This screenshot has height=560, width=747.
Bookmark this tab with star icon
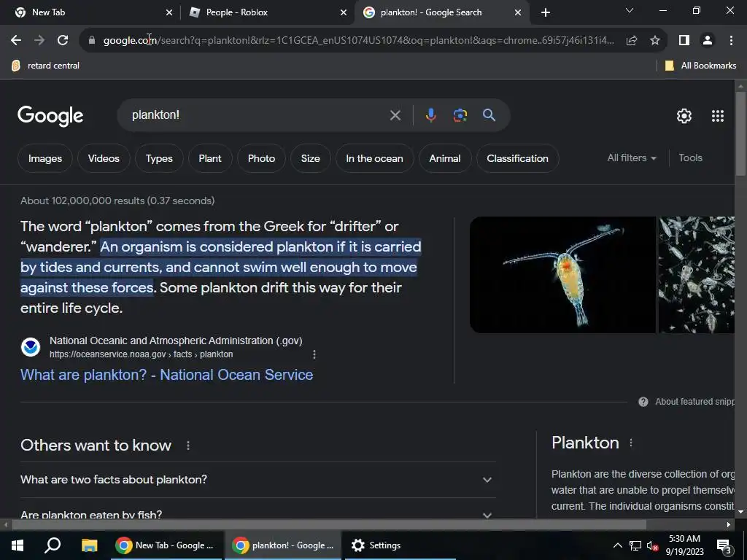click(x=655, y=41)
